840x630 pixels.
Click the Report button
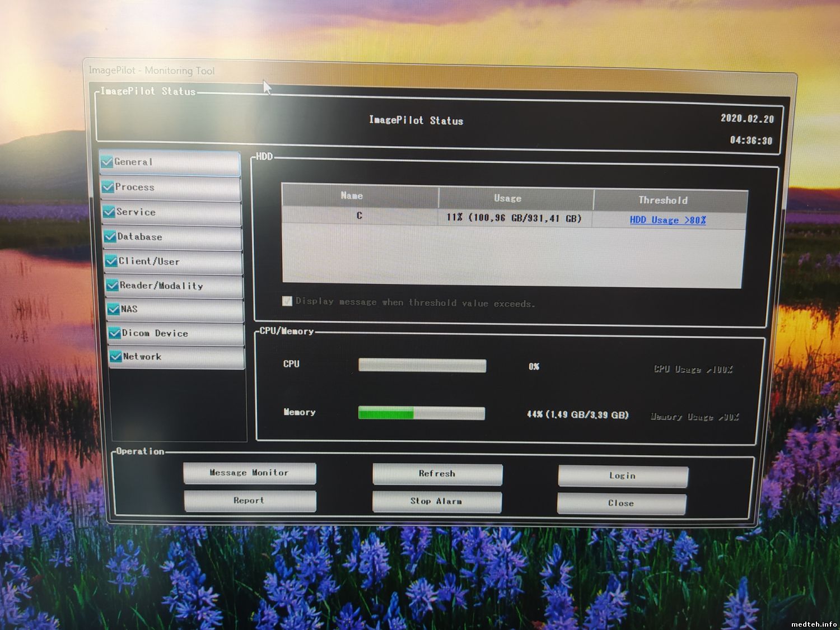tap(249, 501)
